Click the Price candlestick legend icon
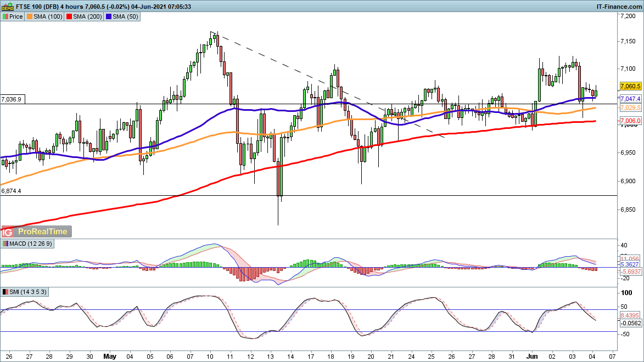Image resolution: width=644 pixels, height=362 pixels. point(5,16)
